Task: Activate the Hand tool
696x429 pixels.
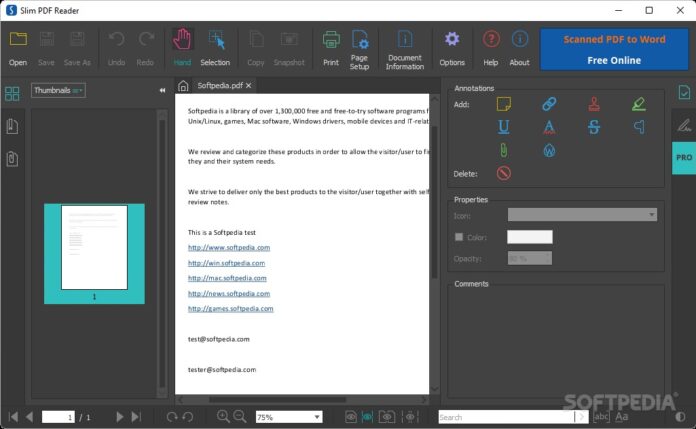Action: pyautogui.click(x=182, y=48)
